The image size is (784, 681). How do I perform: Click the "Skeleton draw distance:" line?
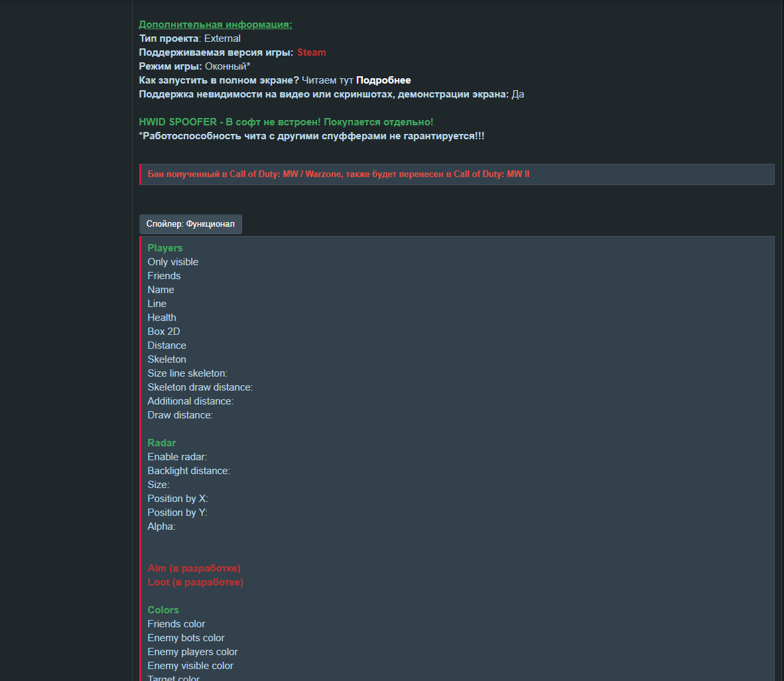200,387
